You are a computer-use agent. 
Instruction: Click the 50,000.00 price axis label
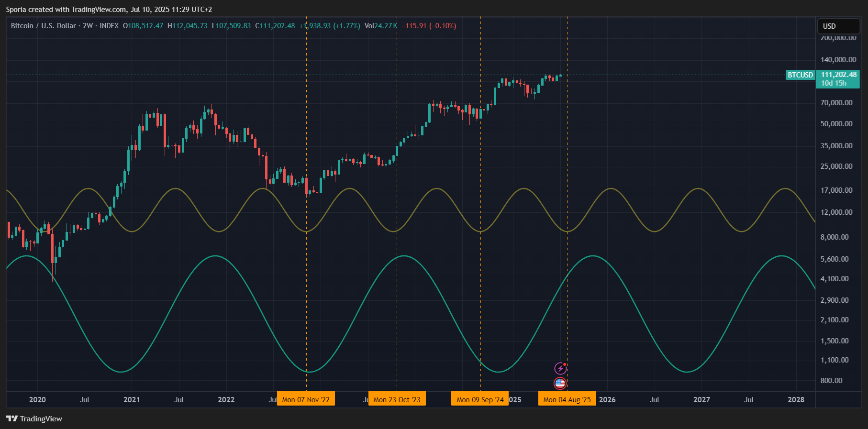836,124
